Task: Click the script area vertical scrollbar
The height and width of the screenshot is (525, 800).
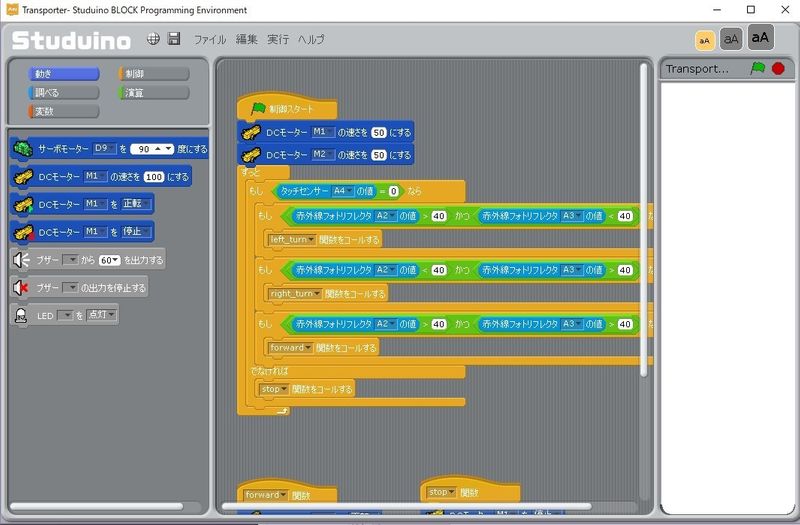Action: pos(643,220)
